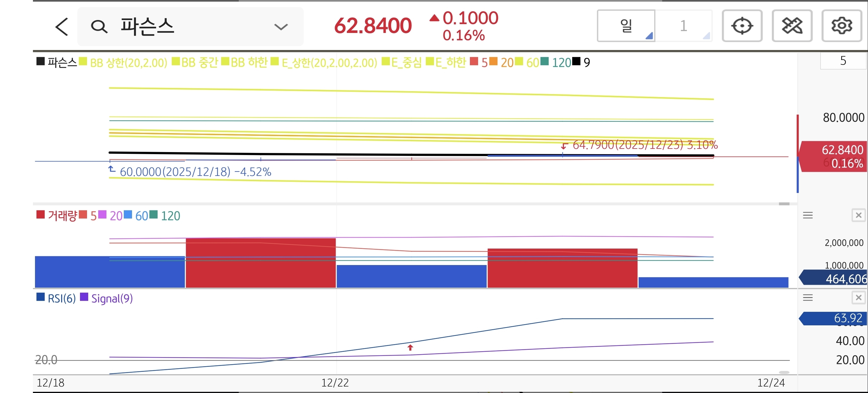
Task: Click the candle count field showing 5
Action: tap(842, 61)
